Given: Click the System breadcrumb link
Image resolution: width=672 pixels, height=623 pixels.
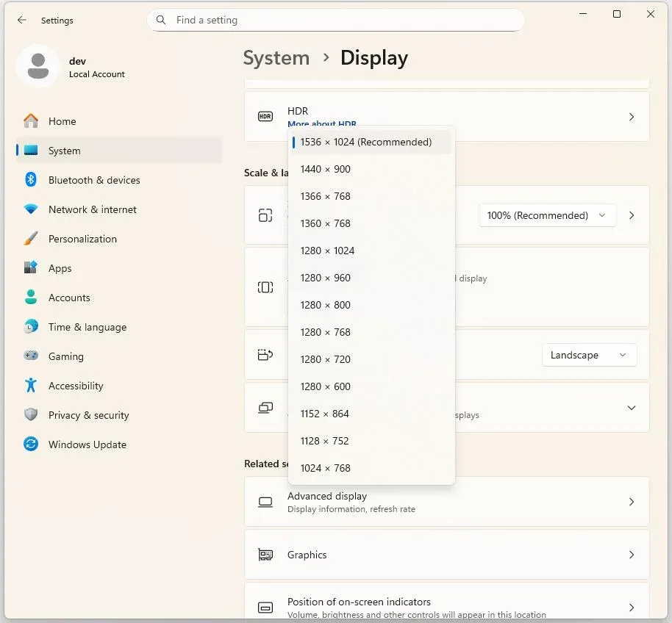Looking at the screenshot, I should (276, 58).
